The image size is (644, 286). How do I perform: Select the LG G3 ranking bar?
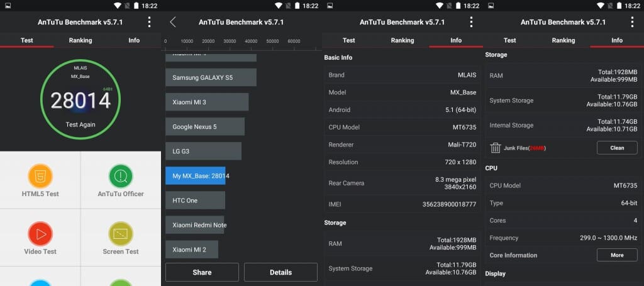pyautogui.click(x=203, y=151)
